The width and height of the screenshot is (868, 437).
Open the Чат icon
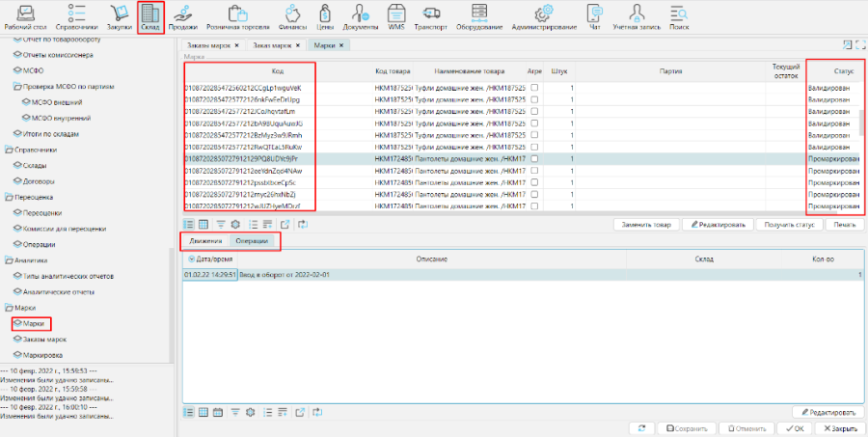[x=595, y=17]
